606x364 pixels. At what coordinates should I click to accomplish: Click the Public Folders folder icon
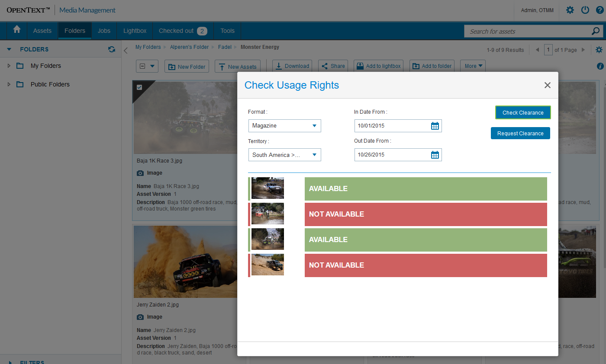point(20,84)
